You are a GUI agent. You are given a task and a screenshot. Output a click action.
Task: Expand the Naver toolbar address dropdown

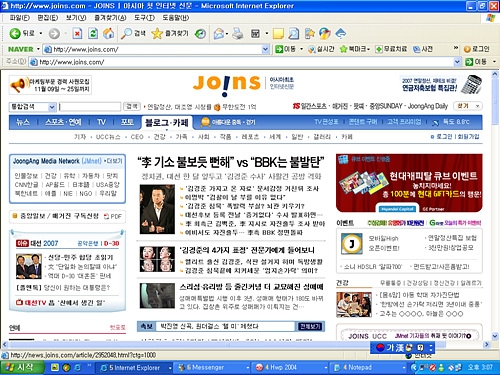click(x=265, y=49)
